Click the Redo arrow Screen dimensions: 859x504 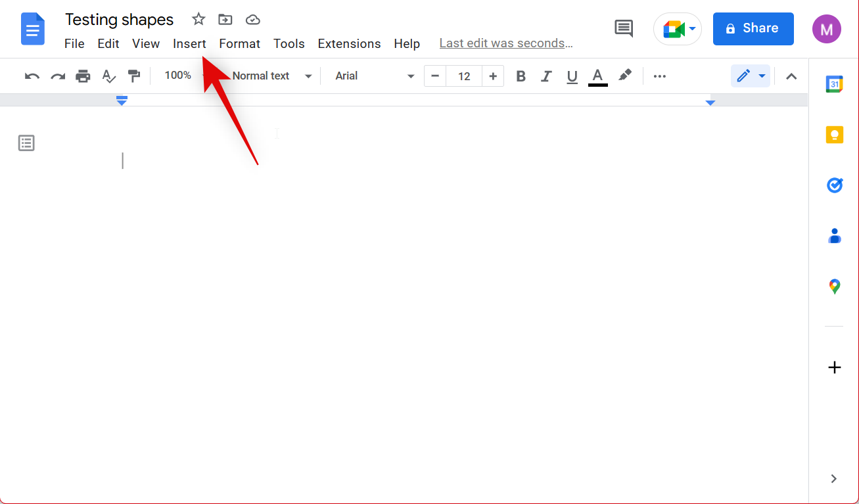click(x=58, y=76)
